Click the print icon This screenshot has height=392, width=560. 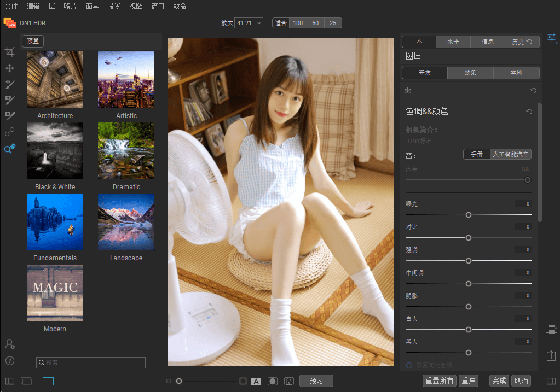point(551,329)
